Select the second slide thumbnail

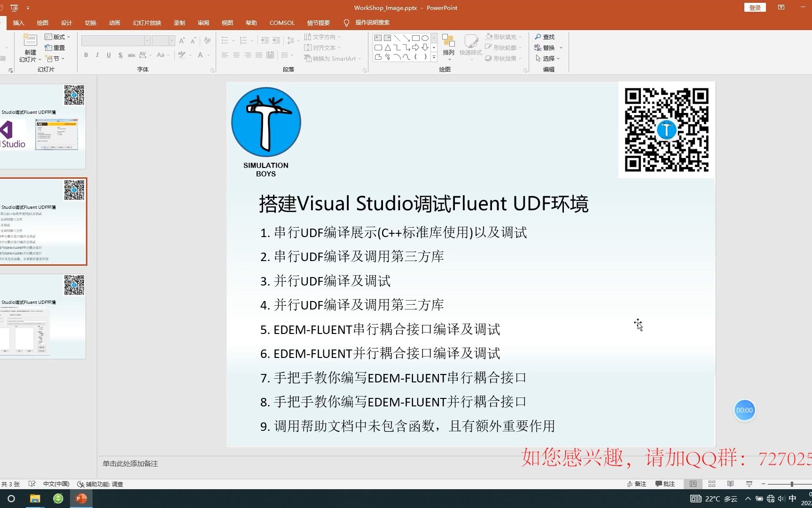[44, 221]
